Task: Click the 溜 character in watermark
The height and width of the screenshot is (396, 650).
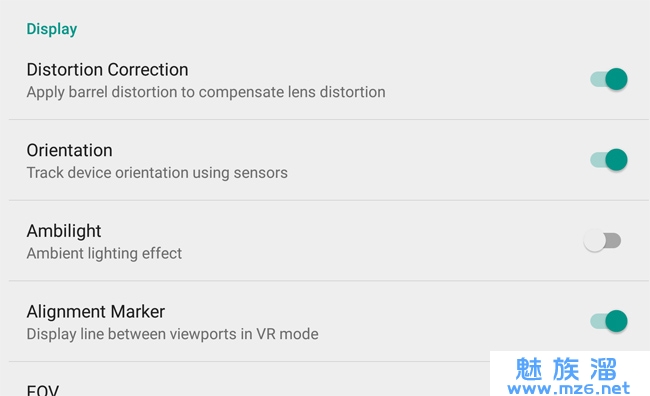Action: (604, 369)
